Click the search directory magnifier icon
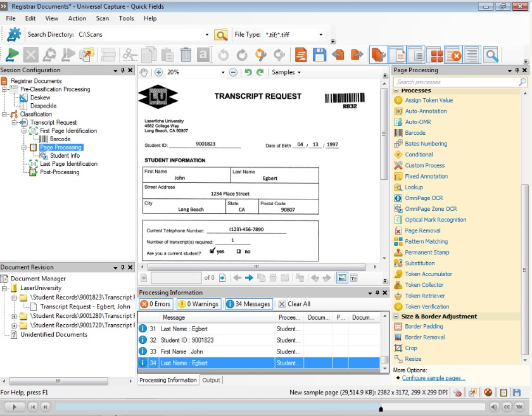Image resolution: width=532 pixels, height=416 pixels. point(221,35)
